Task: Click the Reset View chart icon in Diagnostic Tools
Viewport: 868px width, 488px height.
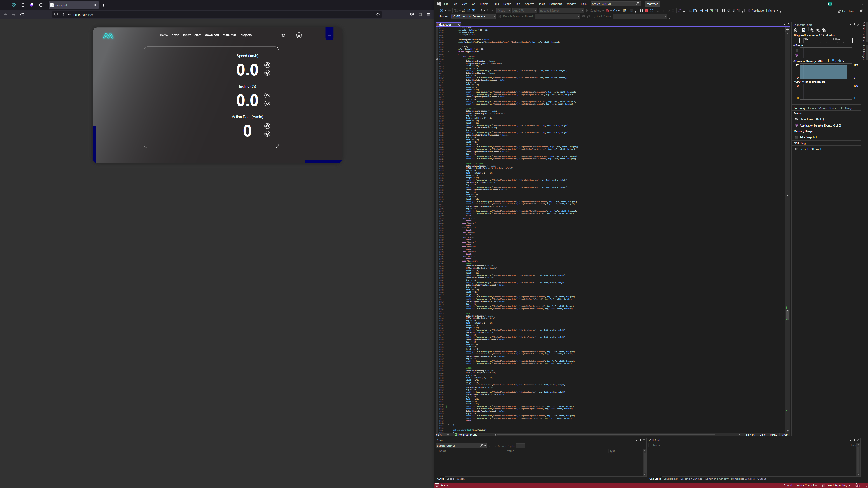Action: pyautogui.click(x=824, y=30)
